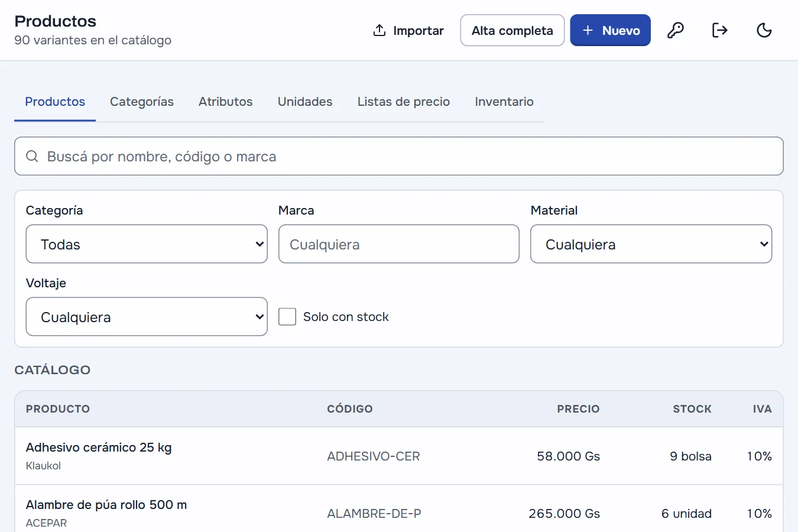Open the Adhesivo cerámico 25 kg product

tap(99, 447)
